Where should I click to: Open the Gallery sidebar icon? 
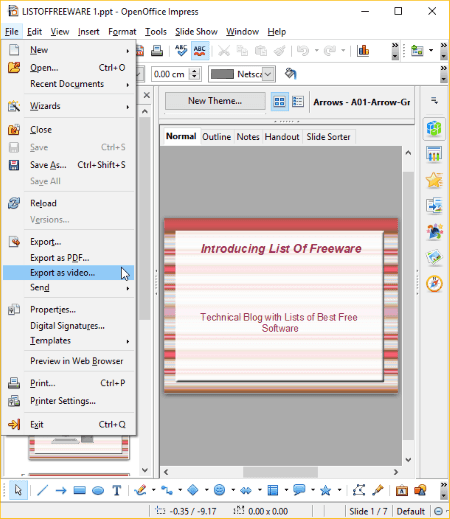(434, 258)
